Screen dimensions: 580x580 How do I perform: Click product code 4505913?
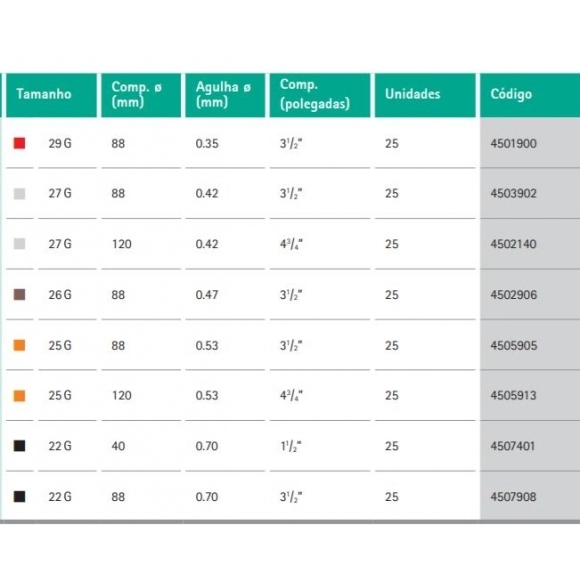pyautogui.click(x=513, y=395)
